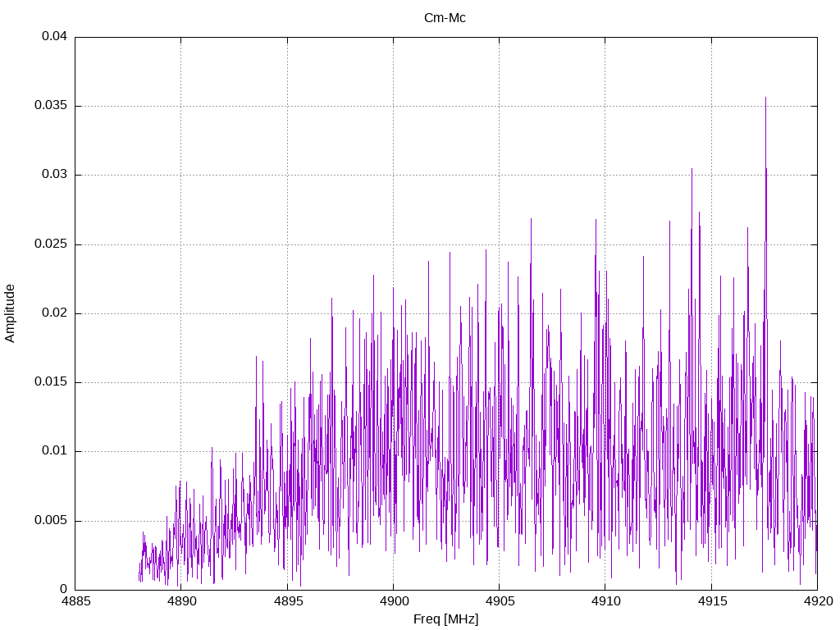Image resolution: width=840 pixels, height=630 pixels.
Task: Click the 4895 x-axis tick label
Action: 288,601
